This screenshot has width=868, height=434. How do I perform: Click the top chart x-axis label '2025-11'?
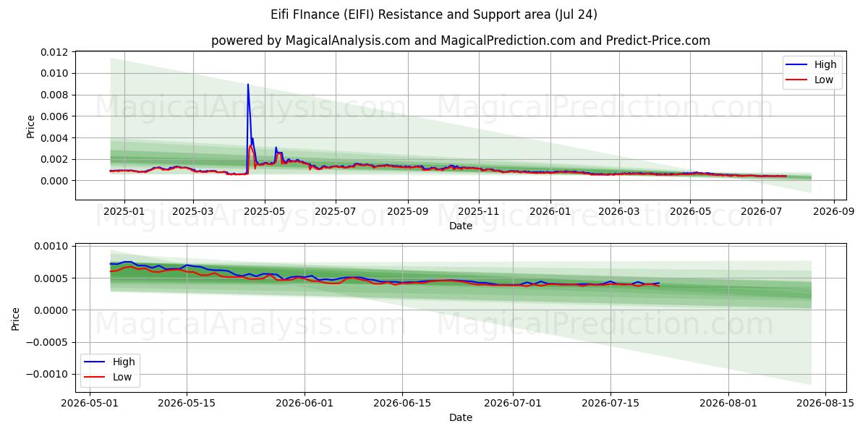pyautogui.click(x=479, y=211)
